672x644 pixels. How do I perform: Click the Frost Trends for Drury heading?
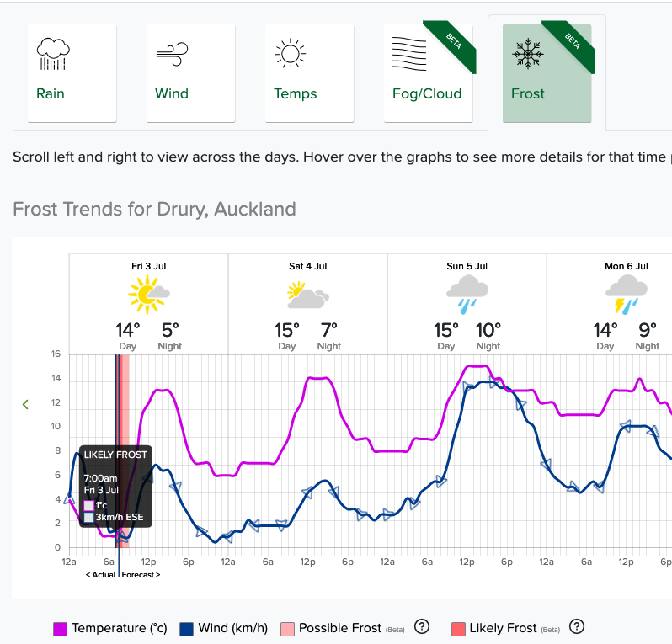pos(154,210)
